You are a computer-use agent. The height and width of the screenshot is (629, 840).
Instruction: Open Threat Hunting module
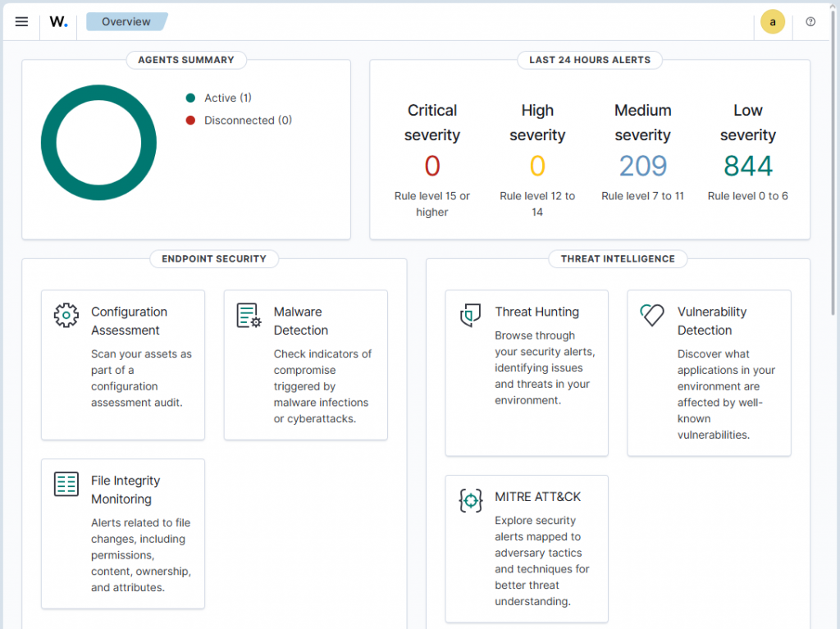527,373
